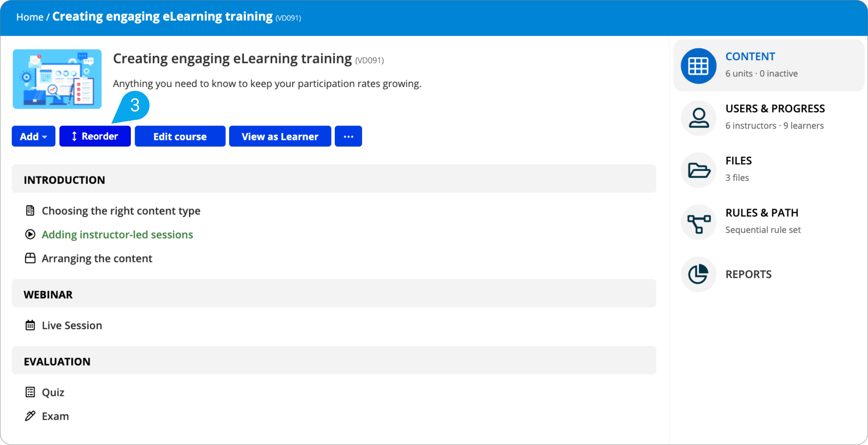
Task: Click the 'Sequential rule set' text
Action: (x=763, y=230)
